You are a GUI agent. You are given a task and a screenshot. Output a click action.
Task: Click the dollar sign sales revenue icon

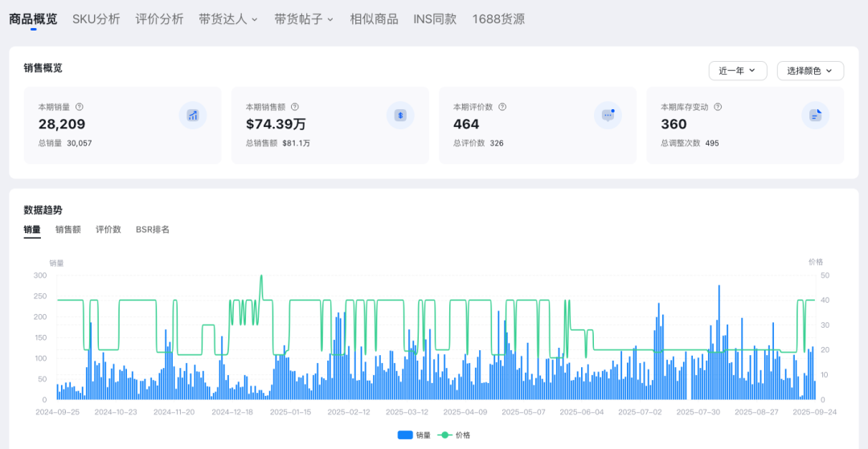tap(400, 115)
